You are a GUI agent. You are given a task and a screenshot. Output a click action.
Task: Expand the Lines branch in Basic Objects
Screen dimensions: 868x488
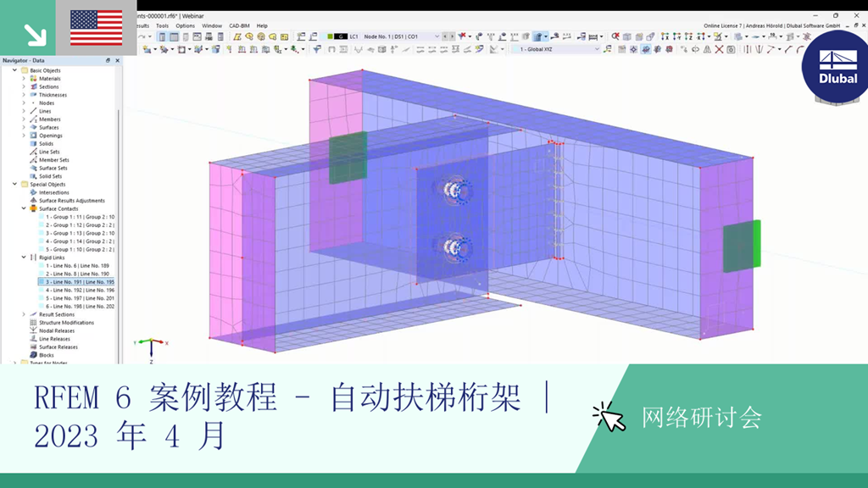[24, 111]
